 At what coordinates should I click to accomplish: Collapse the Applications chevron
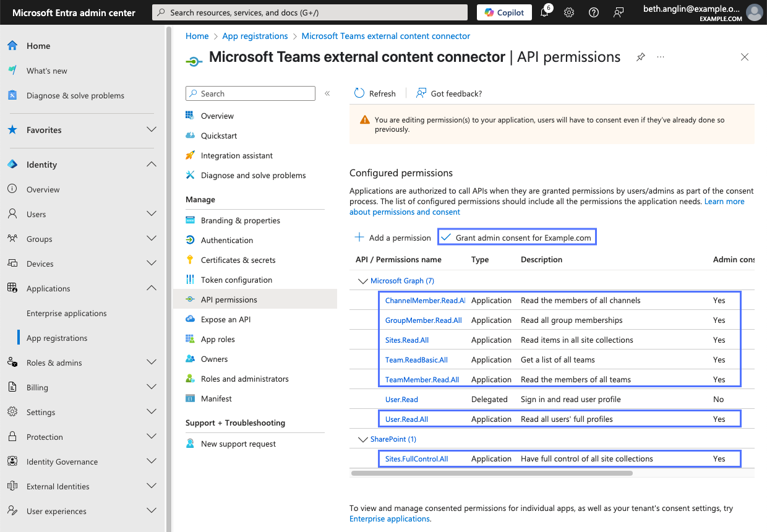[152, 288]
